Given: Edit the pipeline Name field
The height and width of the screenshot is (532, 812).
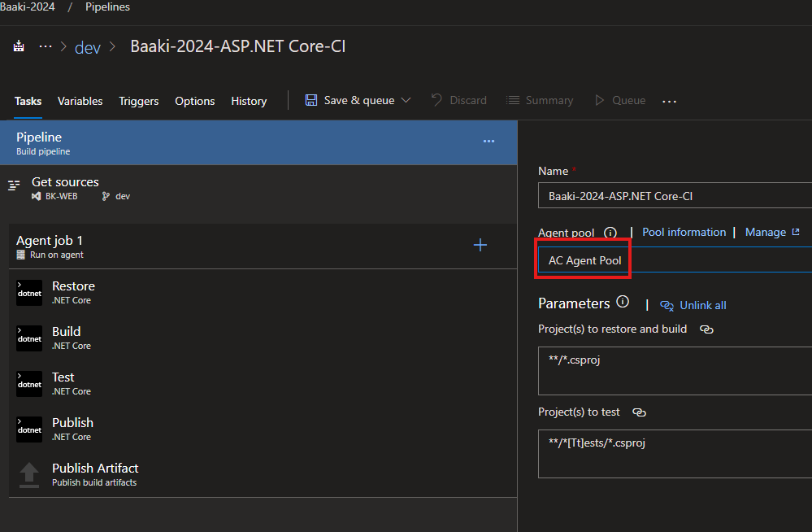Looking at the screenshot, I should pyautogui.click(x=675, y=195).
